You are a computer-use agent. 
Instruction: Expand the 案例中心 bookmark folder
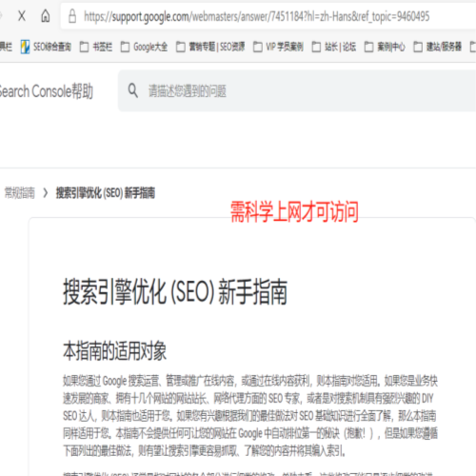(x=385, y=47)
